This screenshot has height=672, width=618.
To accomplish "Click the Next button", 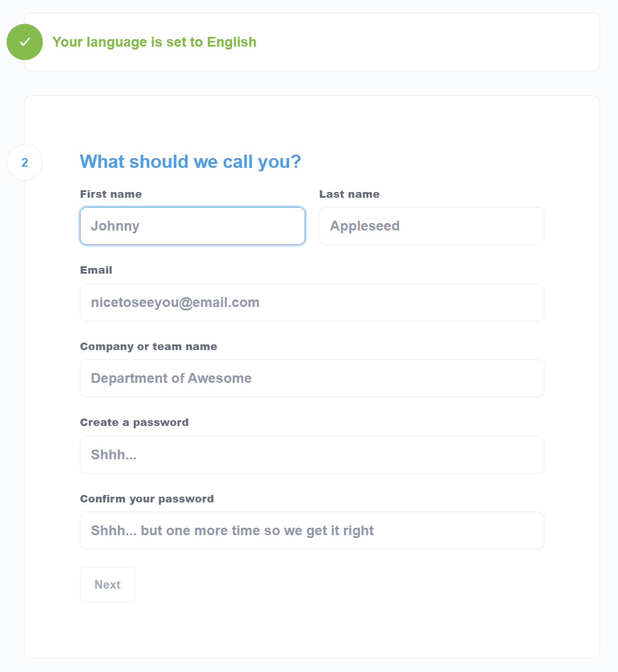I will pyautogui.click(x=107, y=584).
